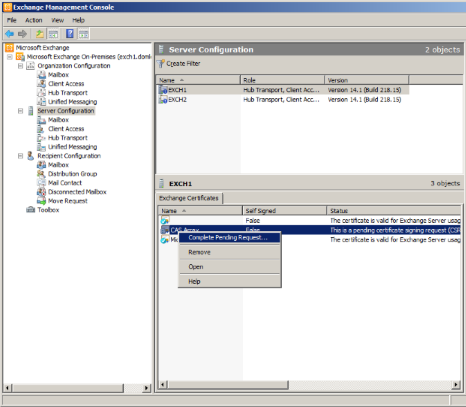The height and width of the screenshot is (407, 466).
Task: Select Hub Transport under Organization Configuration
Action: tap(68, 93)
